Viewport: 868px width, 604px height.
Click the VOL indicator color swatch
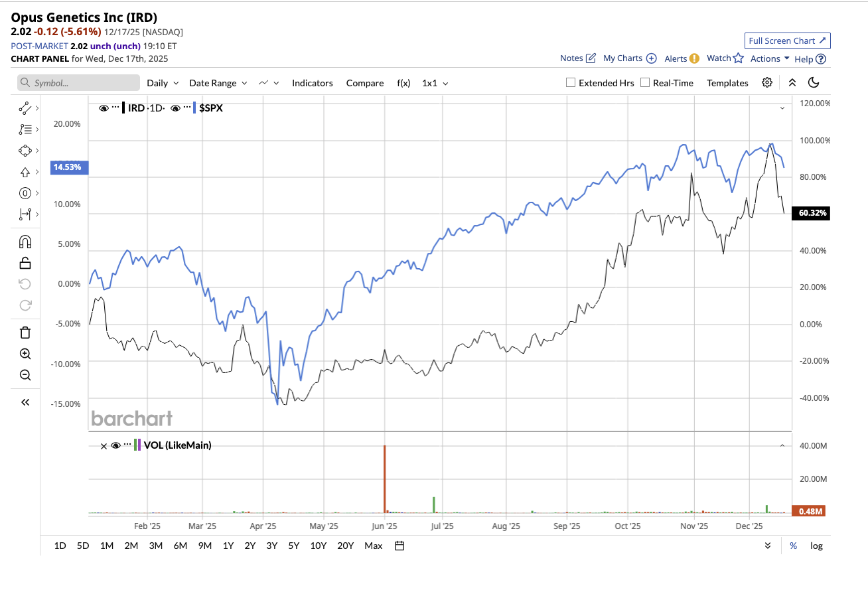137,445
